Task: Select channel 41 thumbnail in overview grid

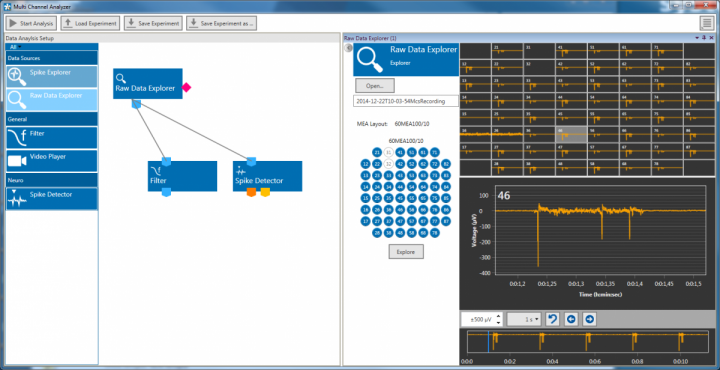Action: pos(571,51)
